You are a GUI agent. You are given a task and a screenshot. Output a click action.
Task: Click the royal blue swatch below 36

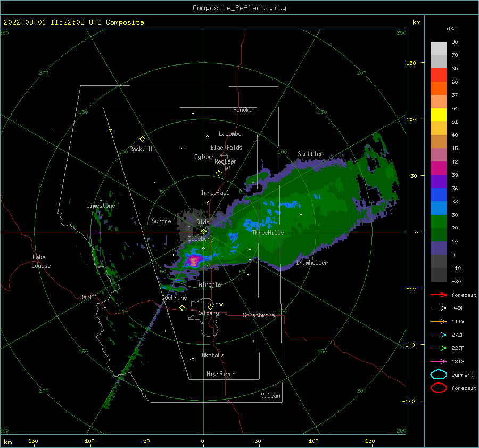(x=439, y=194)
